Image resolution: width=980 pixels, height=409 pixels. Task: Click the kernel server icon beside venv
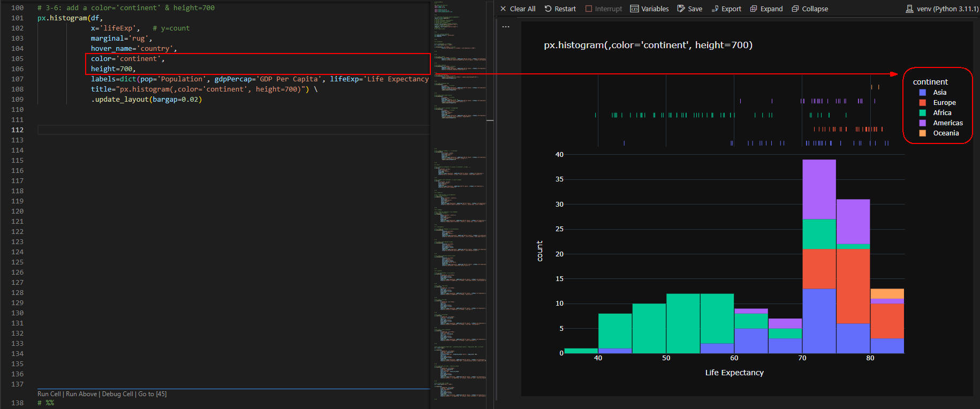coord(909,9)
